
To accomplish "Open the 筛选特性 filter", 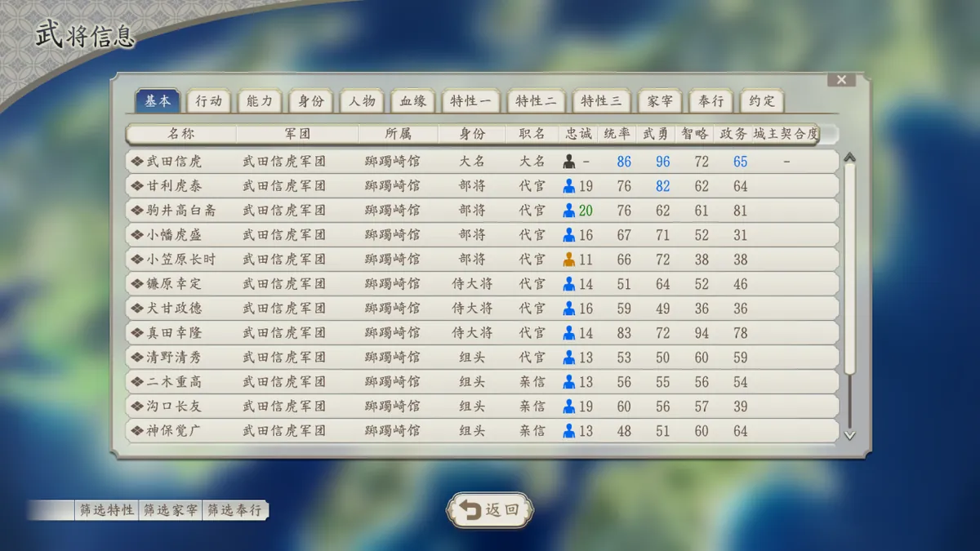I will [x=107, y=510].
